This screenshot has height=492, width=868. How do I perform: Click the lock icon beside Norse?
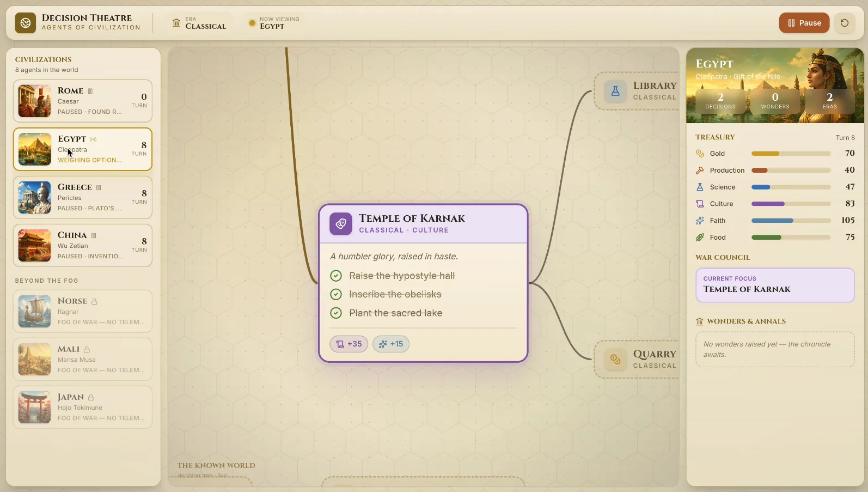pos(94,301)
